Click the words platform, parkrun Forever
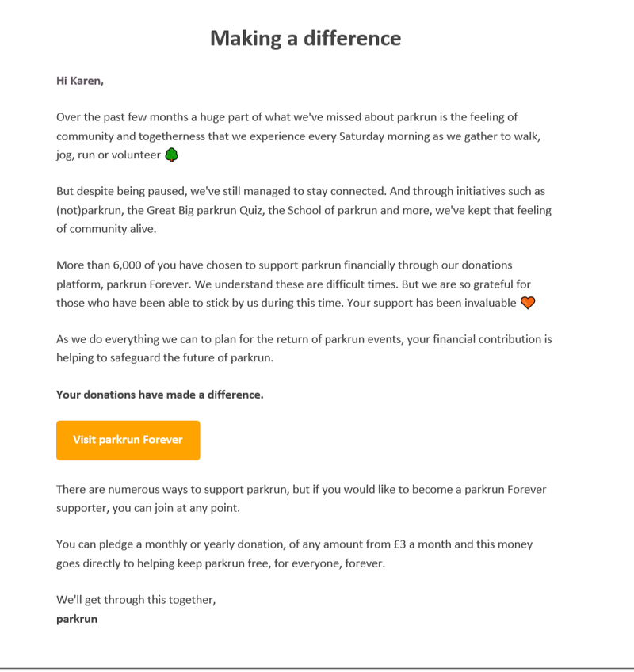This screenshot has height=672, width=634. pyautogui.click(x=123, y=284)
